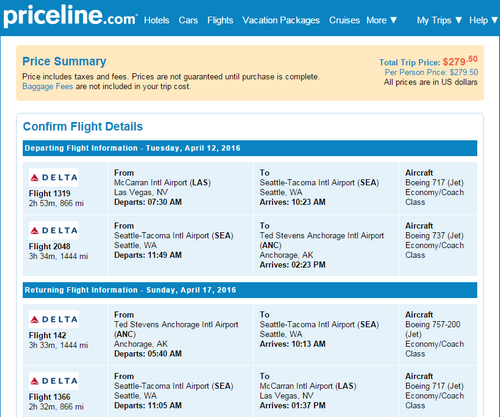This screenshot has width=500, height=417.
Task: Open the Cars menu item
Action: tap(188, 20)
